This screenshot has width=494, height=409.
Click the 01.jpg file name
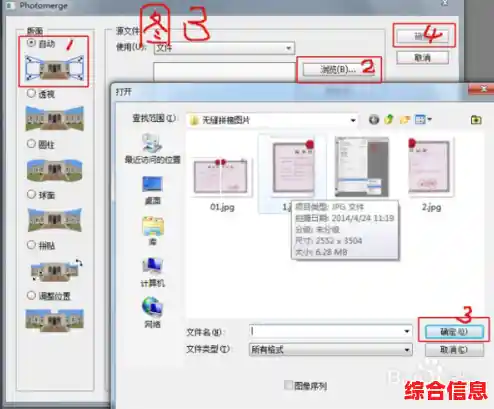point(222,207)
